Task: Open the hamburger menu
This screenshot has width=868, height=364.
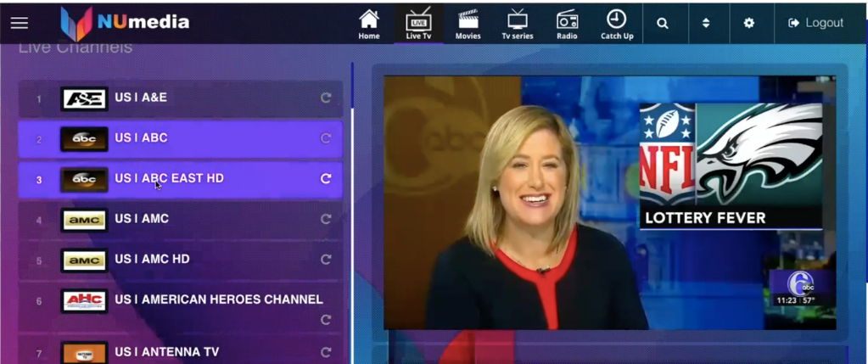Action: [x=20, y=23]
